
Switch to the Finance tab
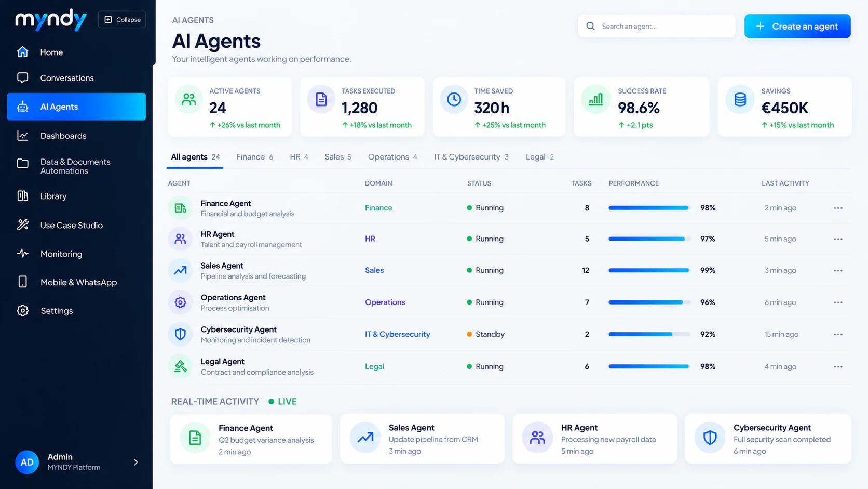tap(255, 157)
